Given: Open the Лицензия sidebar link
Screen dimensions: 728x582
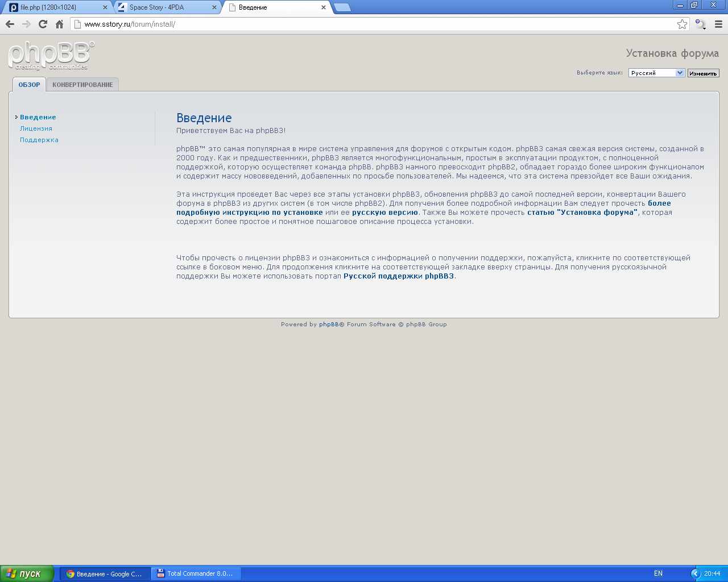Looking at the screenshot, I should 36,128.
